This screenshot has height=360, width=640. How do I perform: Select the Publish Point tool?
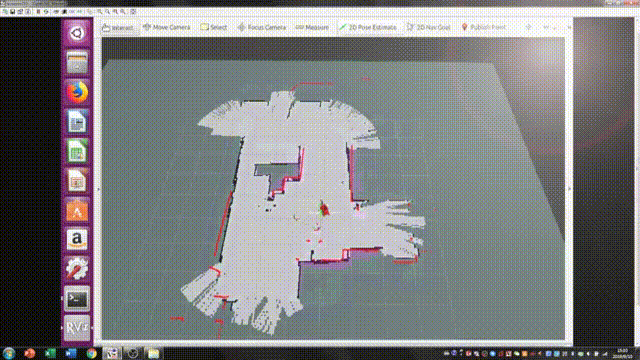pos(483,27)
